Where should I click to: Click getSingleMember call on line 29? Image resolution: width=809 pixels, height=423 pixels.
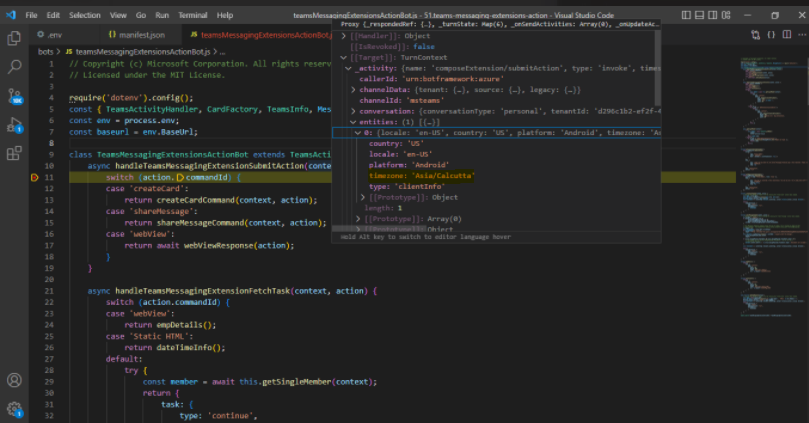(297, 382)
